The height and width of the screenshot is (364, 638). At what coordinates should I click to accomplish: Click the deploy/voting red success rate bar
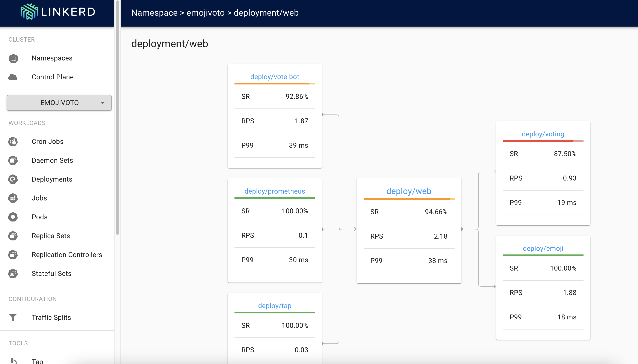click(543, 141)
